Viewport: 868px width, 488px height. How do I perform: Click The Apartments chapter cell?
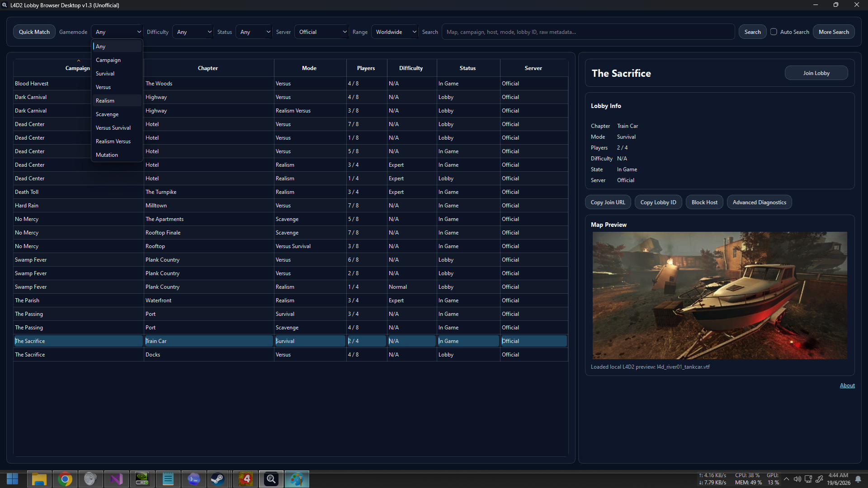pos(208,219)
